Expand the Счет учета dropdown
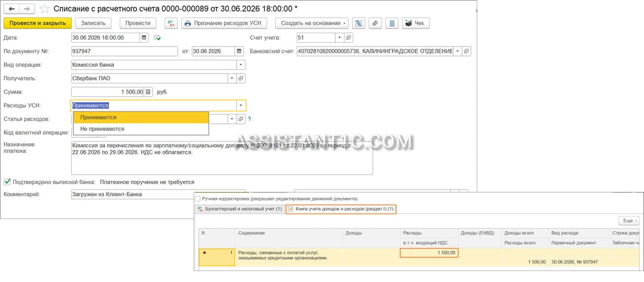Image resolution: width=644 pixels, height=282 pixels. pyautogui.click(x=340, y=38)
